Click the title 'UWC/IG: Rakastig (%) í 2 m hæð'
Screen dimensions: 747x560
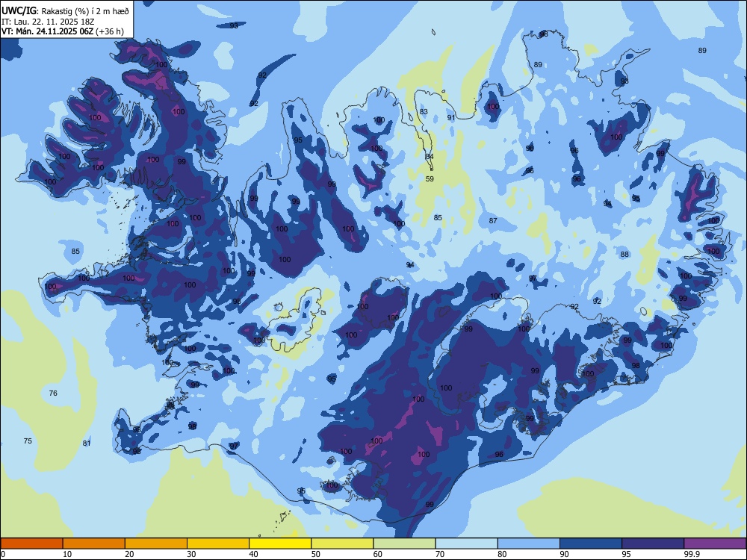click(x=65, y=11)
